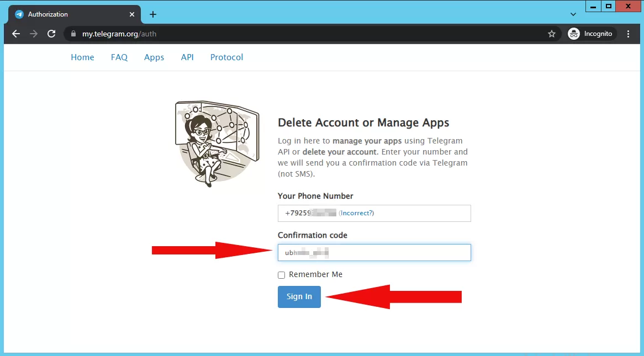Image resolution: width=644 pixels, height=356 pixels.
Task: Open the Protocol navigation link
Action: [x=226, y=57]
